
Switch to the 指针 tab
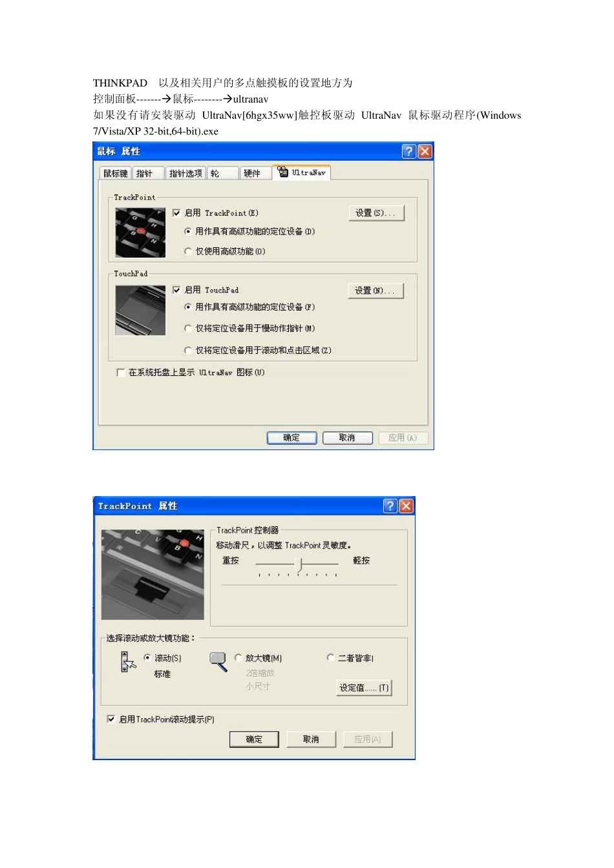[x=148, y=174]
